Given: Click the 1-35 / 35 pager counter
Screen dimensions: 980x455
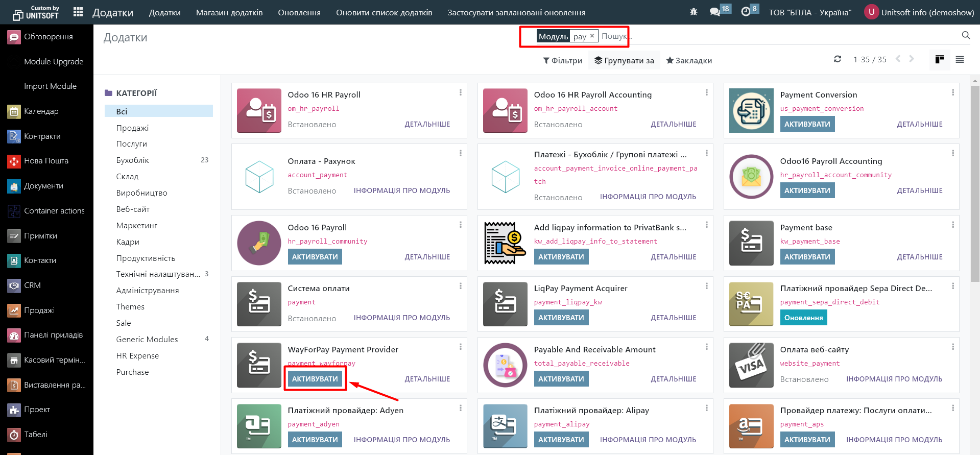Looking at the screenshot, I should [870, 60].
